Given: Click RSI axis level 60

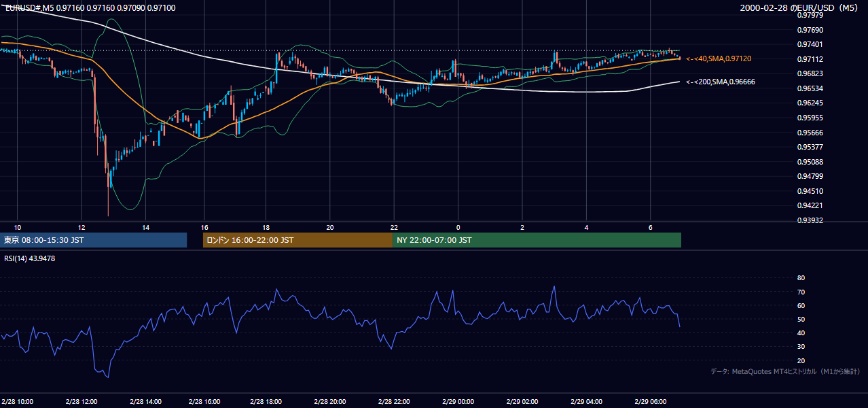Looking at the screenshot, I should 801,305.
